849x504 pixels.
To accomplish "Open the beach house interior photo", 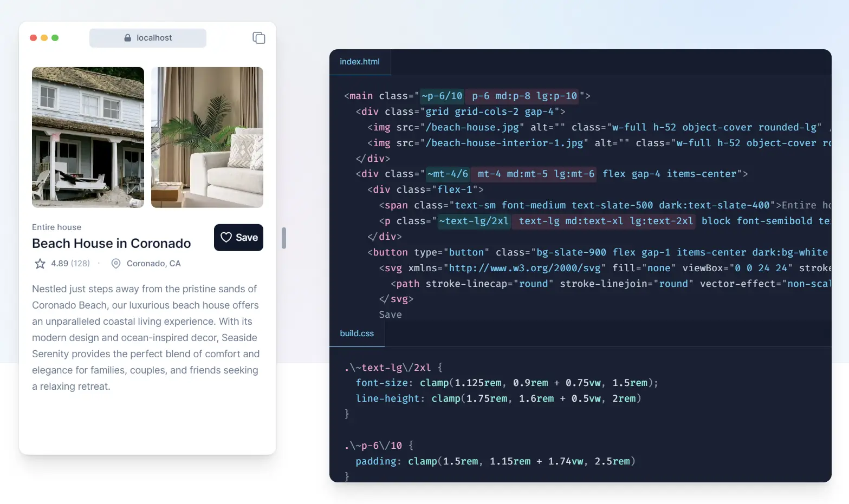I will (x=207, y=137).
